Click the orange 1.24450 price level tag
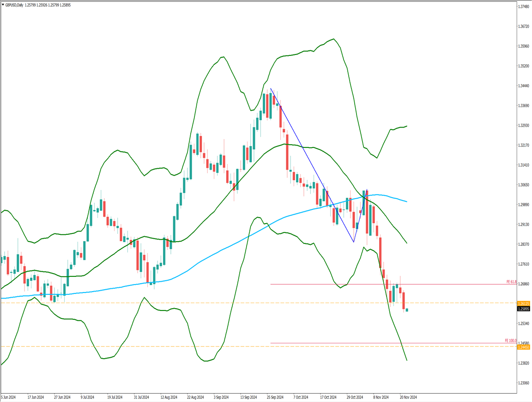Image resolution: width=532 pixels, height=402 pixels. tap(524, 347)
